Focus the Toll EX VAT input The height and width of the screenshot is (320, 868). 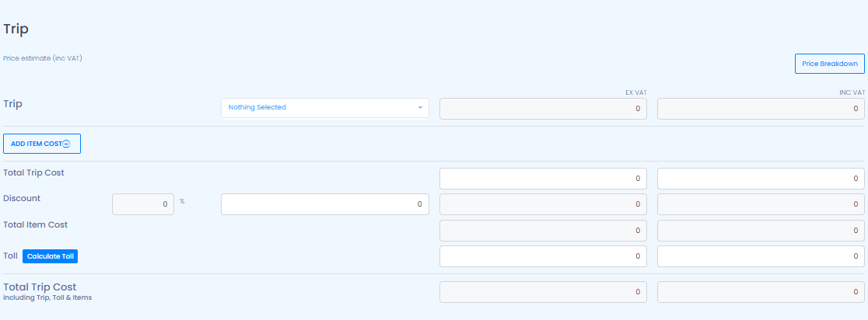[543, 256]
